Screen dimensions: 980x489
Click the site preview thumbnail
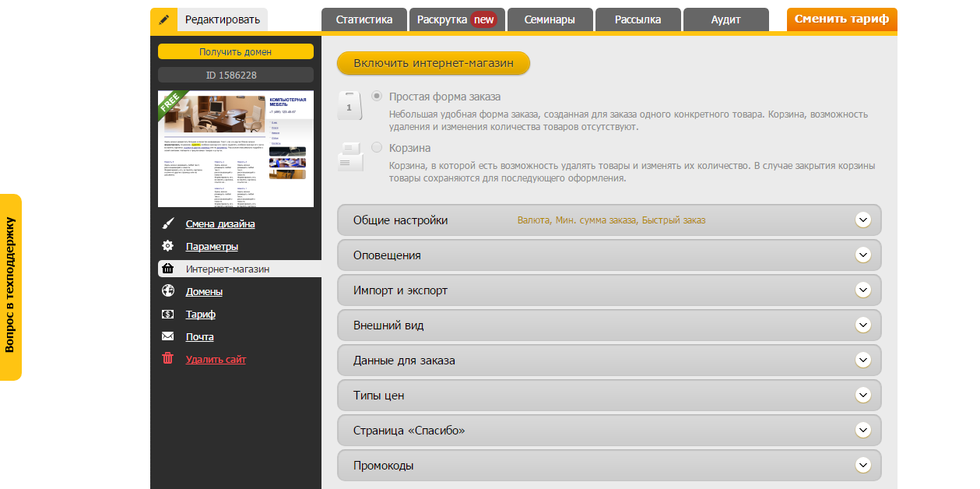click(236, 149)
